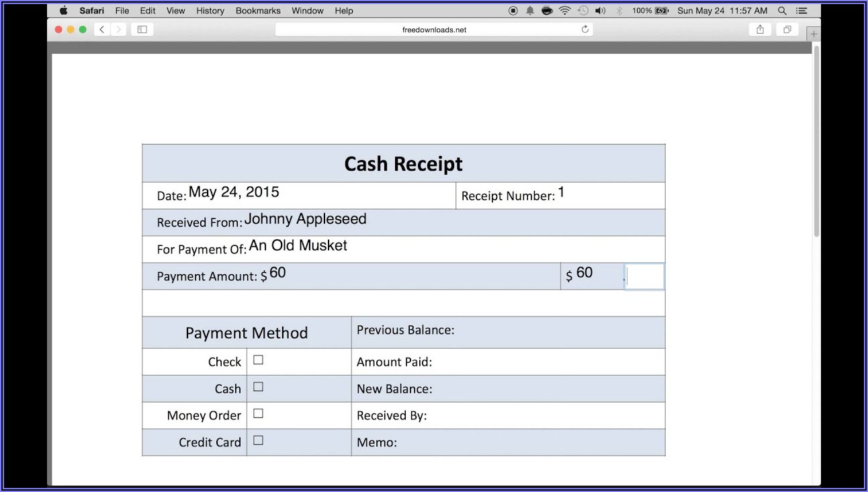Open the Wi-Fi status menu
Screen dimensions: 868x492
[565, 11]
